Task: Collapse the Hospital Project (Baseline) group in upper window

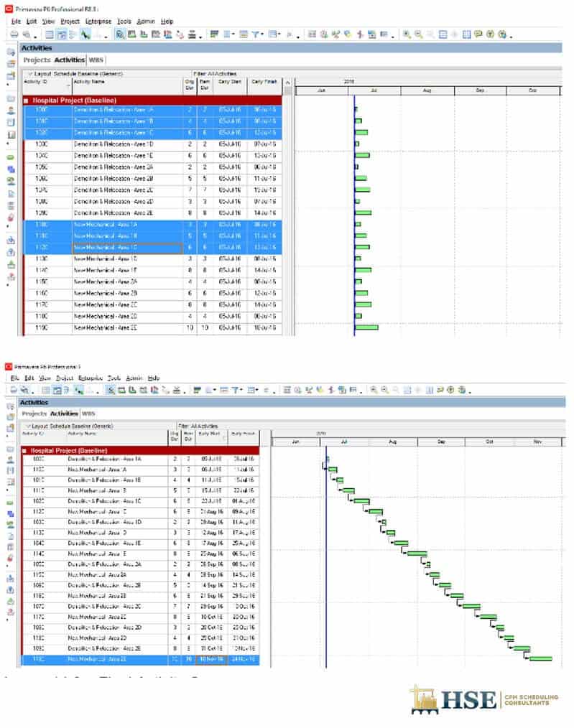Action: [x=27, y=100]
